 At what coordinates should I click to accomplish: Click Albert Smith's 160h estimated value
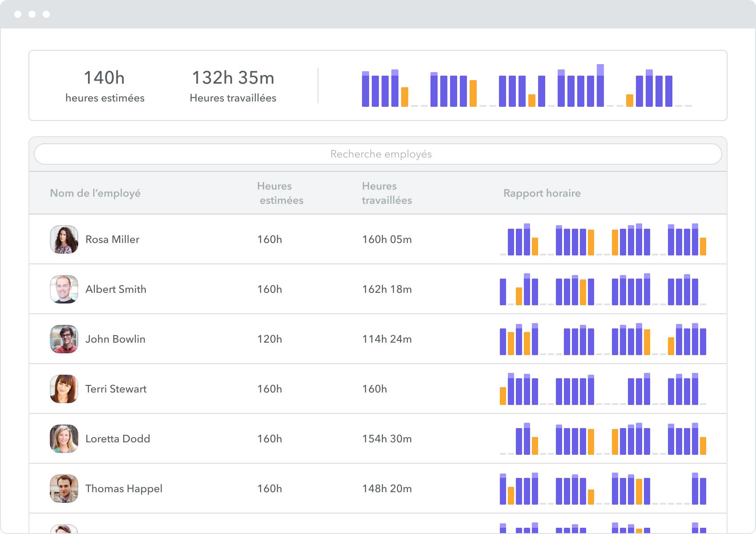(269, 289)
